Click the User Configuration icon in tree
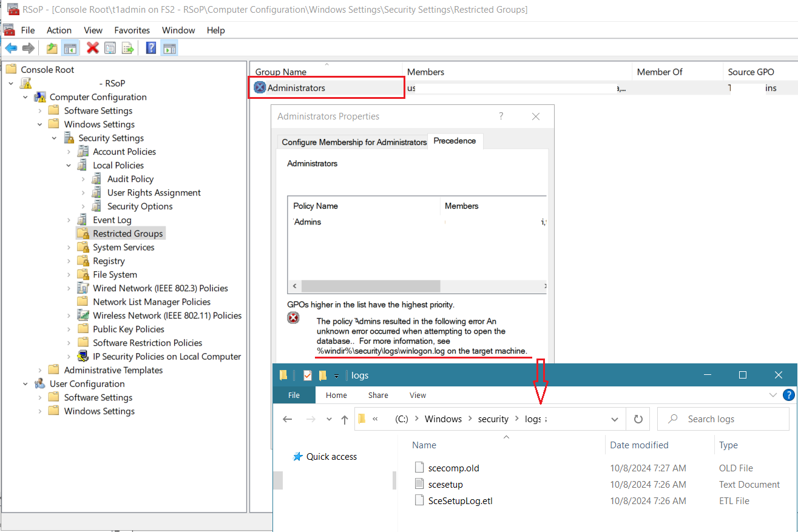Image resolution: width=798 pixels, height=532 pixels. pyautogui.click(x=41, y=384)
